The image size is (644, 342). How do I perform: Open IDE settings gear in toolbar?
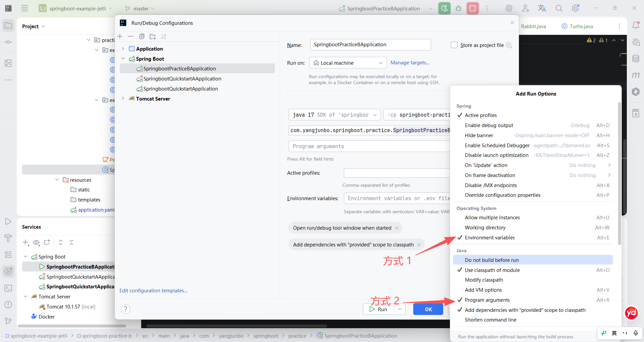point(576,8)
